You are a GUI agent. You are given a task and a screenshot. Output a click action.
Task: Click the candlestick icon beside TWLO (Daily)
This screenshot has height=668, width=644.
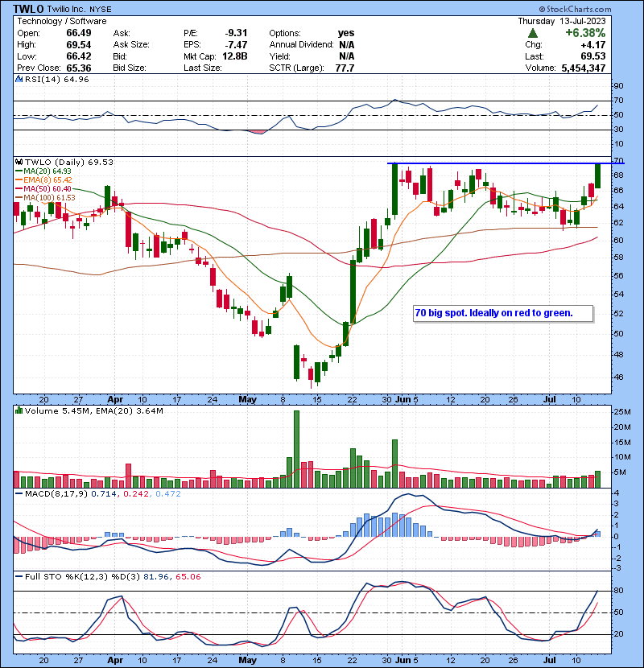coord(19,162)
